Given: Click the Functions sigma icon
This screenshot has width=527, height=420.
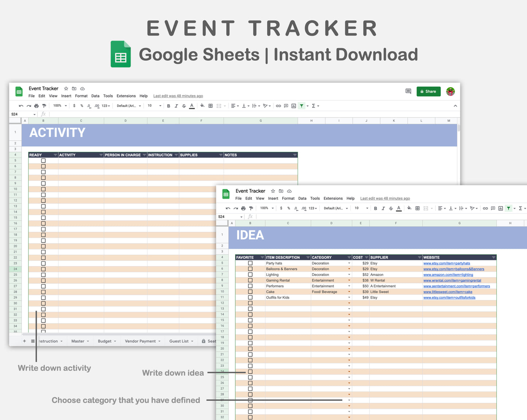Looking at the screenshot, I should [314, 106].
